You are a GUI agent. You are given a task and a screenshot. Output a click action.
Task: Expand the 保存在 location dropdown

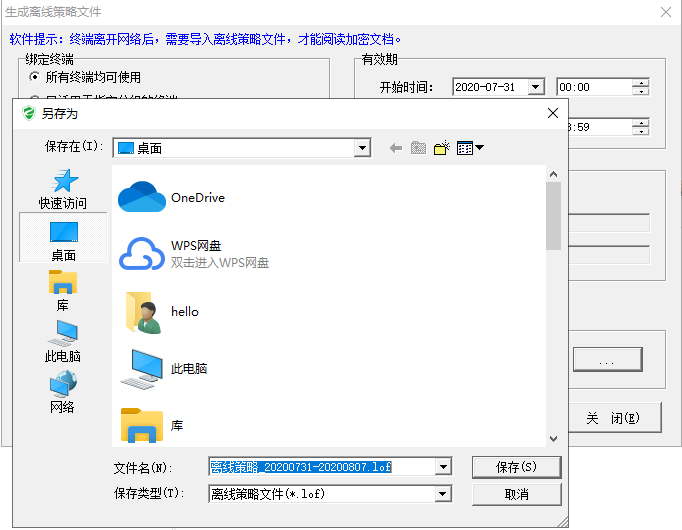(x=362, y=148)
